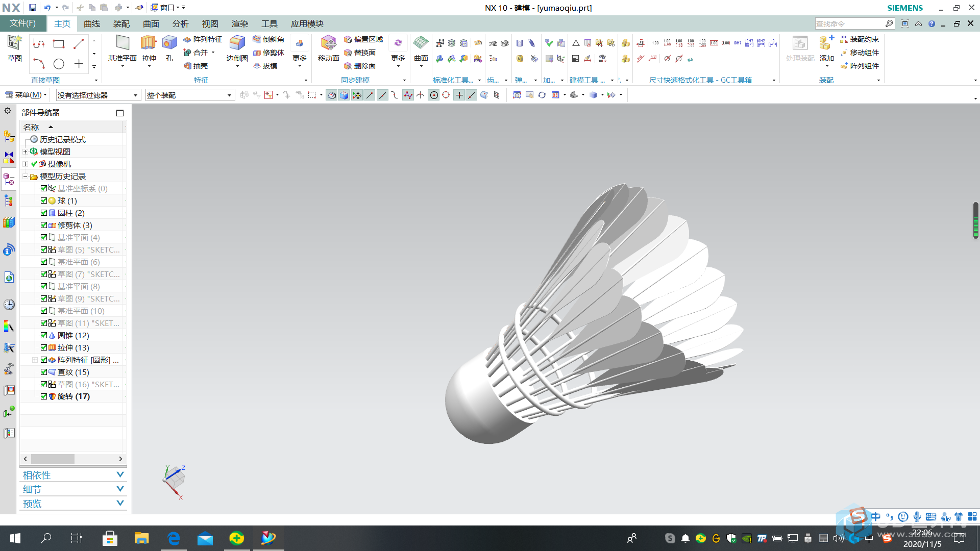
Task: Select the 合并 unite tool
Action: (196, 53)
